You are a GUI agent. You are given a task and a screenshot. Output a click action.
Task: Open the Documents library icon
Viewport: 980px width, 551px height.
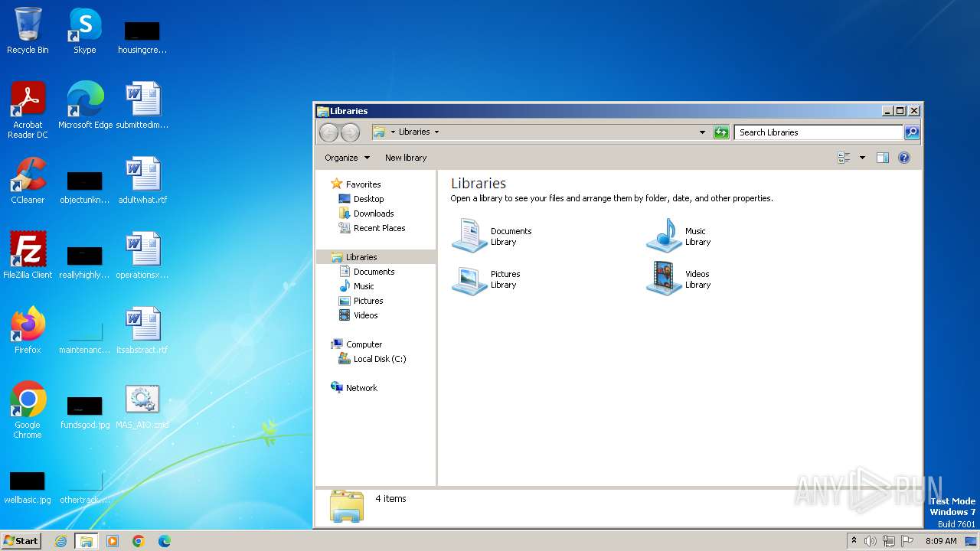[x=469, y=236]
